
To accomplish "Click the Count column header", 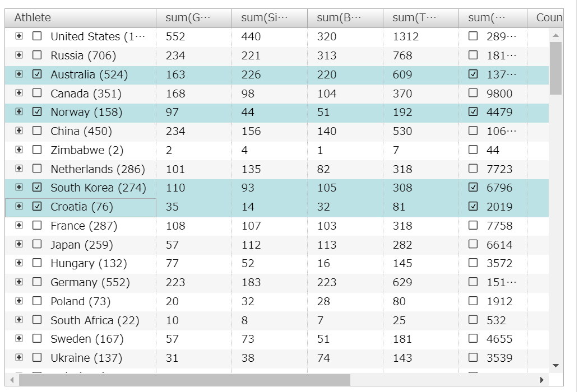I will click(x=548, y=17).
